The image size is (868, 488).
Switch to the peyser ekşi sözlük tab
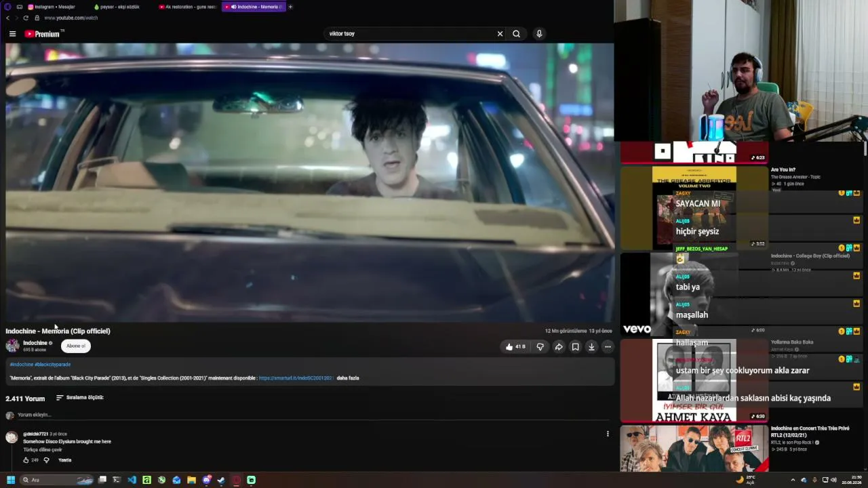click(x=121, y=7)
